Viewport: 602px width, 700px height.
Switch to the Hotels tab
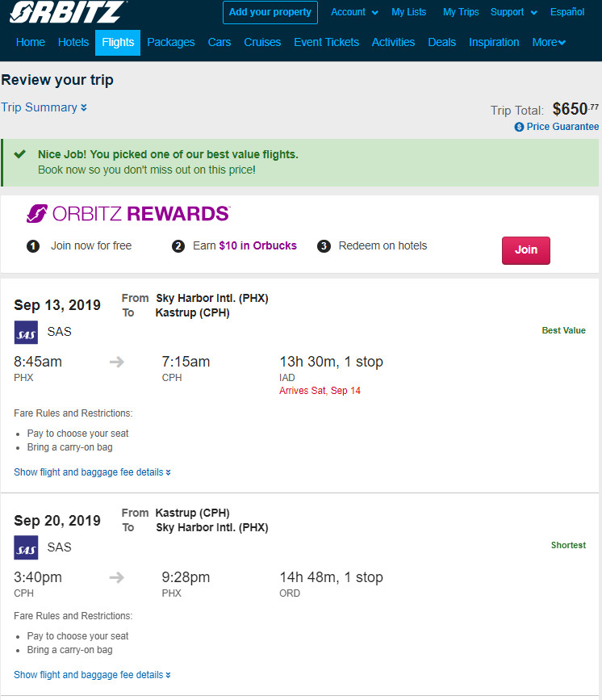click(x=73, y=43)
